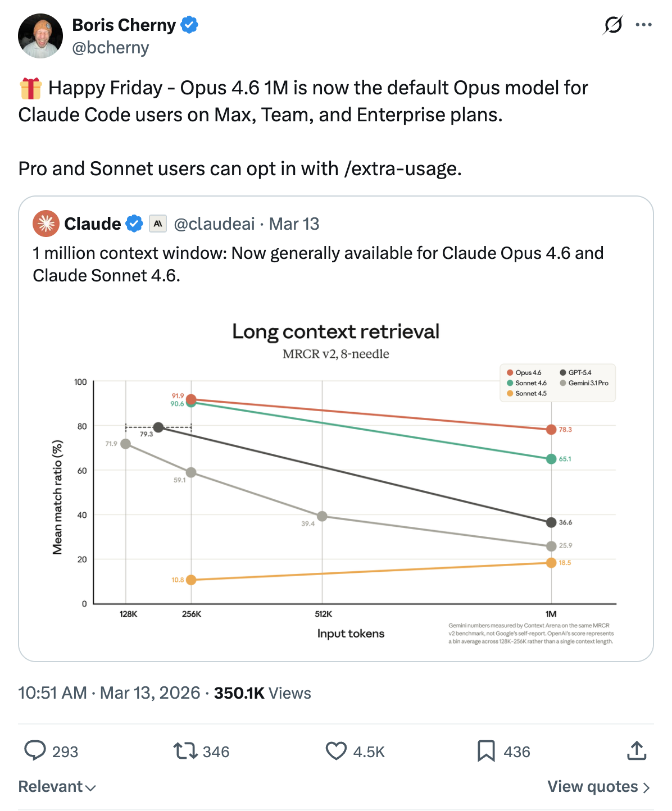Click the post timestamp 10:51 AM
Screen dimensions: 672x811
click(x=52, y=693)
